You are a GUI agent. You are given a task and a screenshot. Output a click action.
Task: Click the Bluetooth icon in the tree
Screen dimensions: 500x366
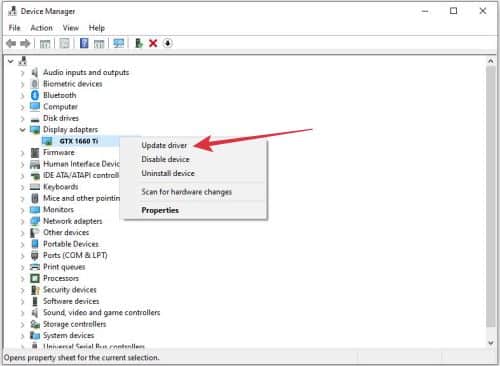[35, 95]
